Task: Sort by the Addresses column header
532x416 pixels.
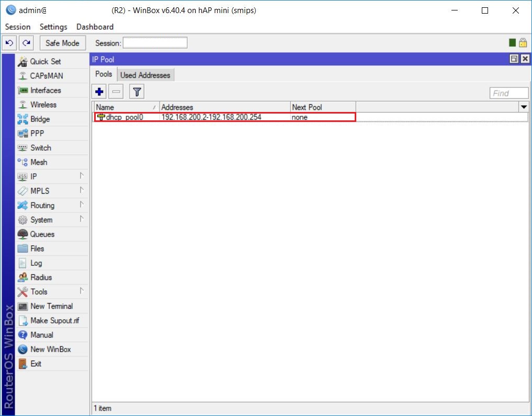Action: point(224,107)
